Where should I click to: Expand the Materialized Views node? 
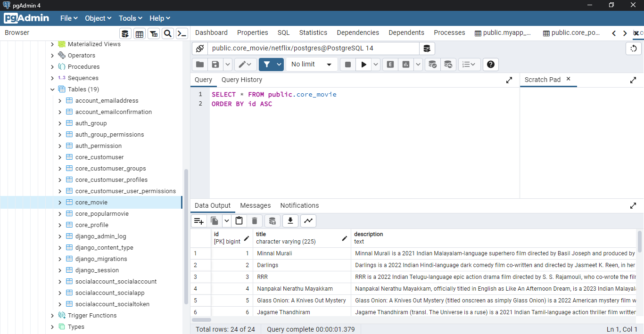(x=52, y=44)
